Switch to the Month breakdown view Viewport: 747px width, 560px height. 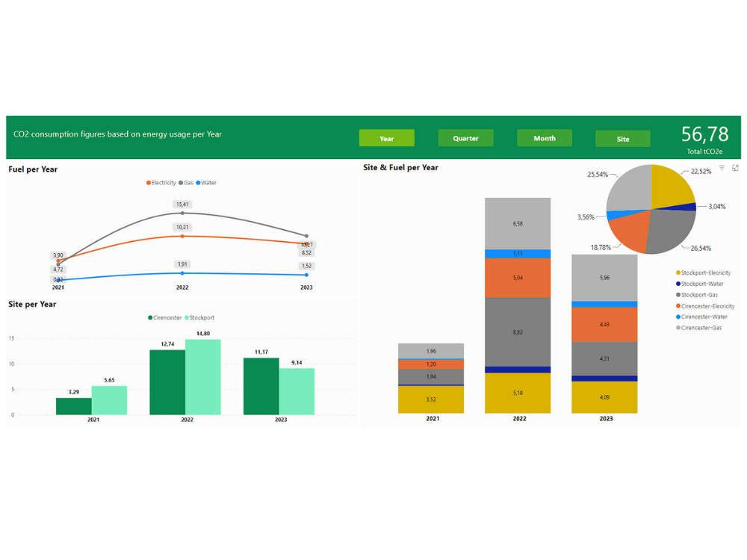(545, 138)
